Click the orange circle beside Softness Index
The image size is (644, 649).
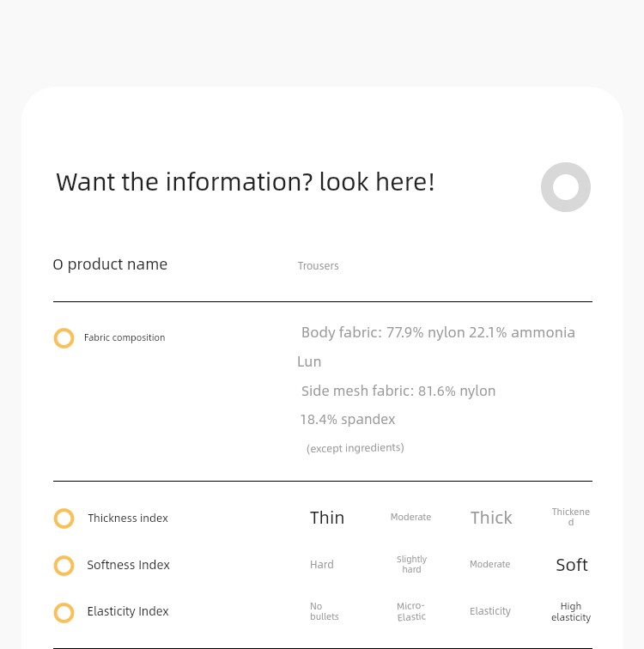pos(64,566)
